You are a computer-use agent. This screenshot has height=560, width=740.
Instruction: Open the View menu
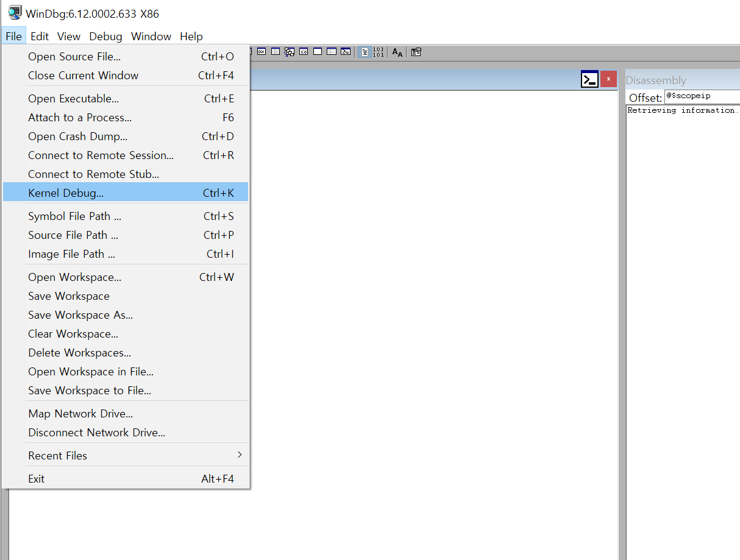click(69, 36)
